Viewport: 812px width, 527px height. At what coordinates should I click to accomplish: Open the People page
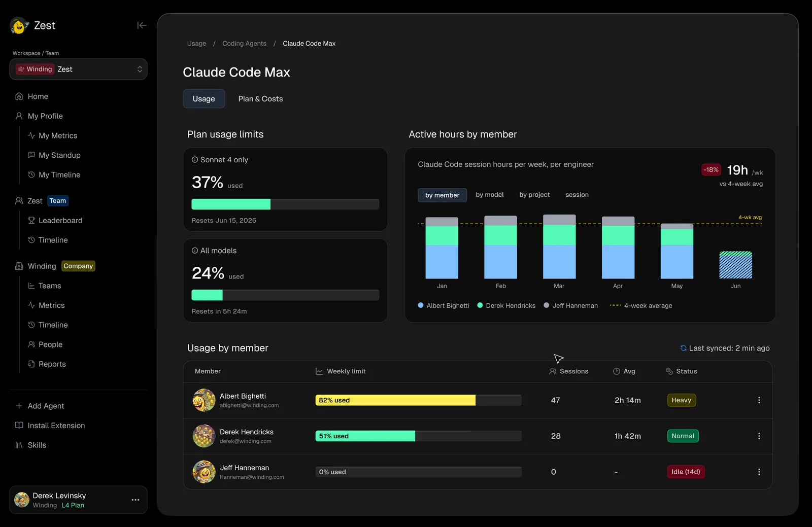pos(45,344)
